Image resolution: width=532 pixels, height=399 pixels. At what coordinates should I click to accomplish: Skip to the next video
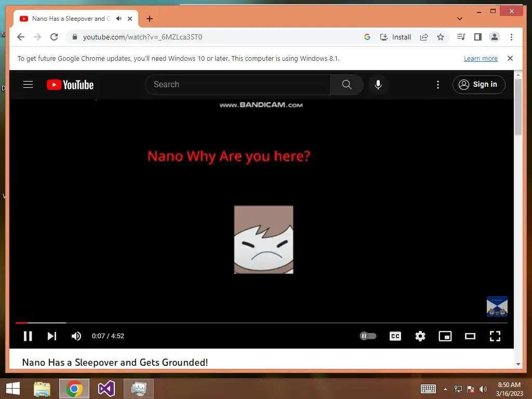click(52, 336)
